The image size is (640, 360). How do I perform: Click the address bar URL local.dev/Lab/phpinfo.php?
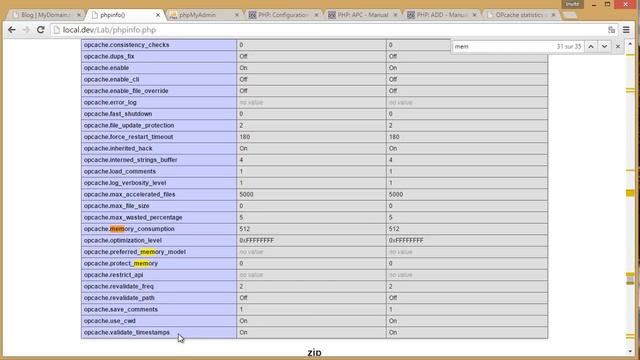(x=109, y=30)
